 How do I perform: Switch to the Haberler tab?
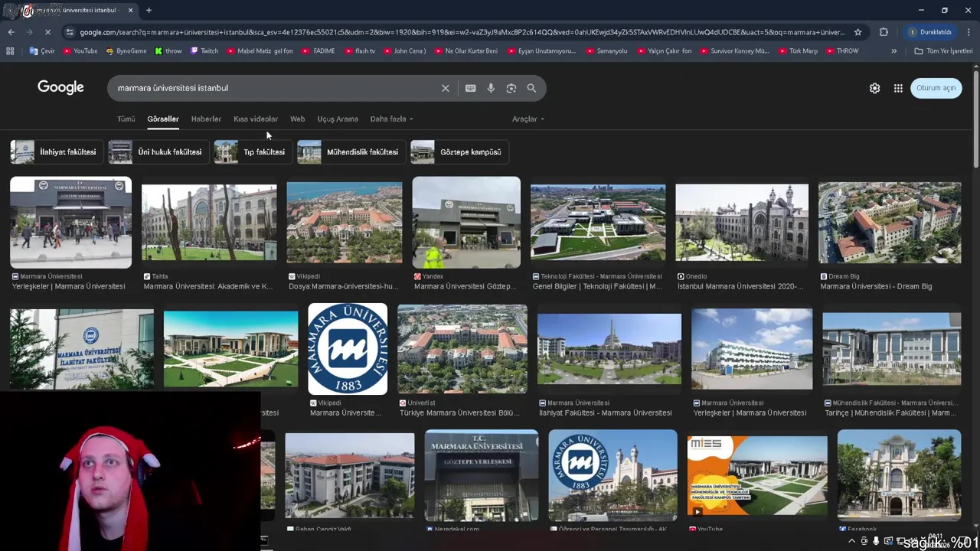coord(206,119)
